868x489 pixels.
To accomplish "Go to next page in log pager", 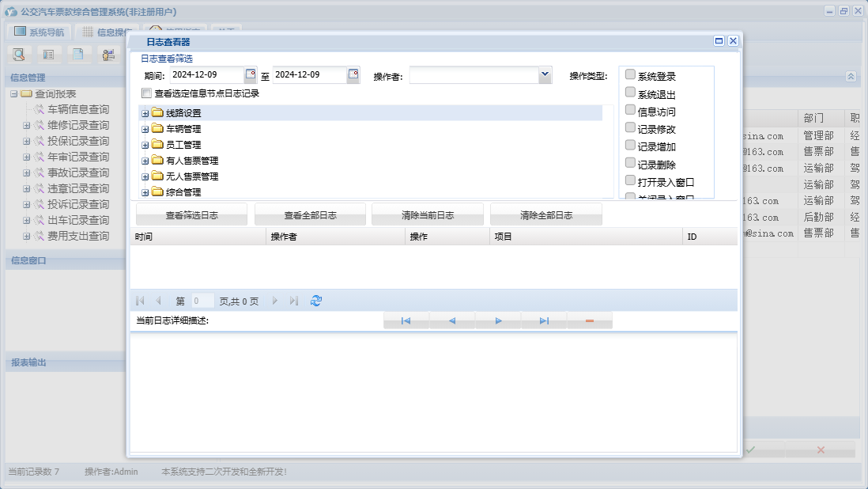I will (x=274, y=301).
